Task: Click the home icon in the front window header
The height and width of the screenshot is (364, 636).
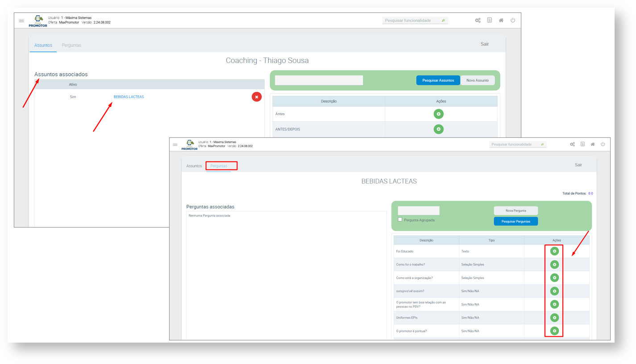Action: [593, 145]
